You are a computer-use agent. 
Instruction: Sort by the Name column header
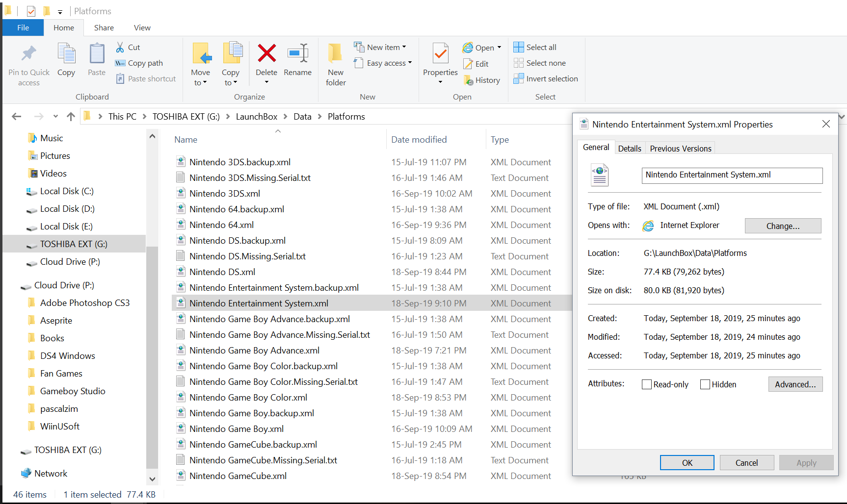tap(185, 140)
